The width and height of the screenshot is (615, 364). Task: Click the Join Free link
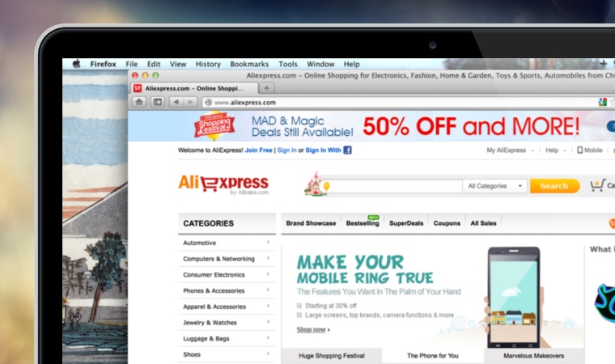point(258,150)
